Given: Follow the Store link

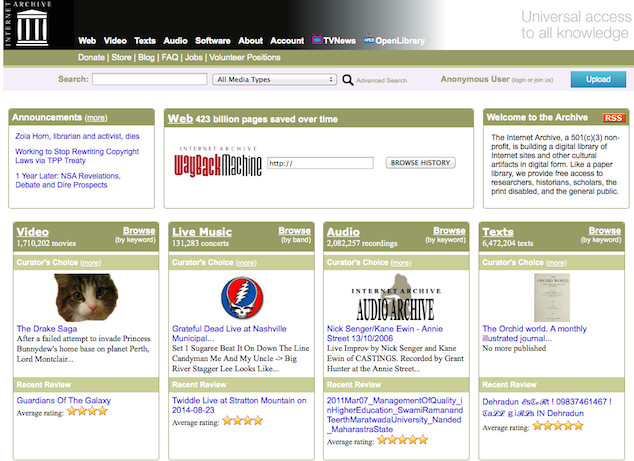Looking at the screenshot, I should point(121,57).
